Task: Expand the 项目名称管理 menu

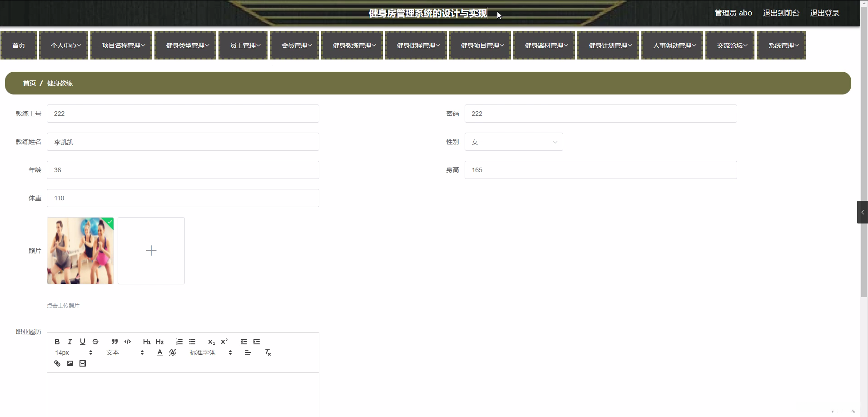Action: click(x=121, y=45)
